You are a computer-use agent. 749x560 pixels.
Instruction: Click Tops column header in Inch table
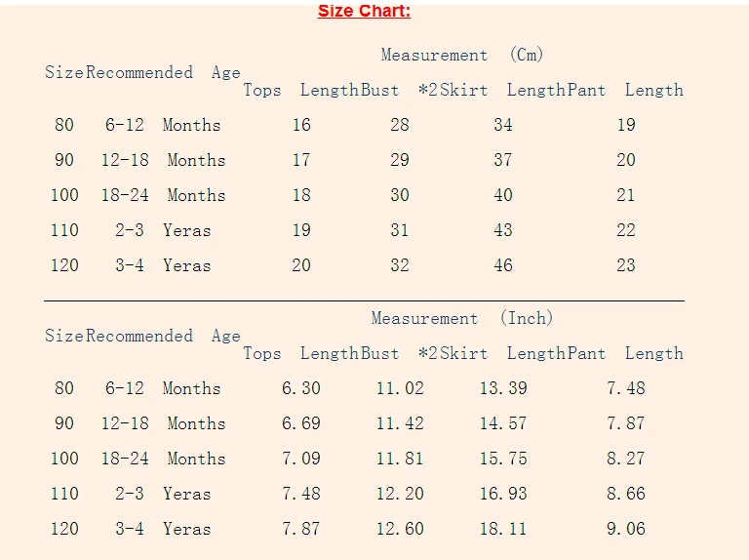click(x=262, y=353)
